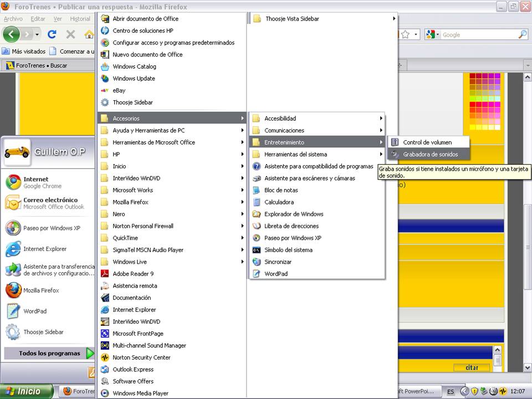The width and height of the screenshot is (532, 399).
Task: Open Bloc de notas
Action: pyautogui.click(x=317, y=190)
